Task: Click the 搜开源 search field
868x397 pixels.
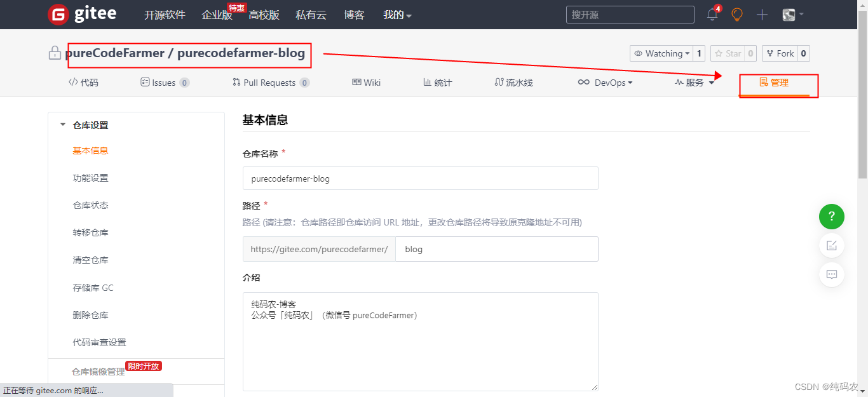Action: [x=630, y=14]
